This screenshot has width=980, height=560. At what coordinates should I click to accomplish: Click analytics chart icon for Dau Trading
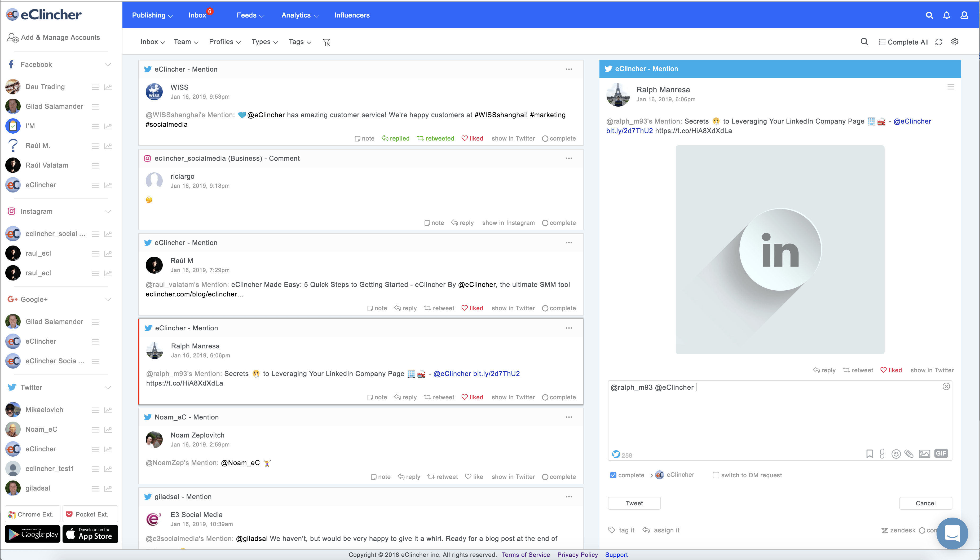[108, 87]
